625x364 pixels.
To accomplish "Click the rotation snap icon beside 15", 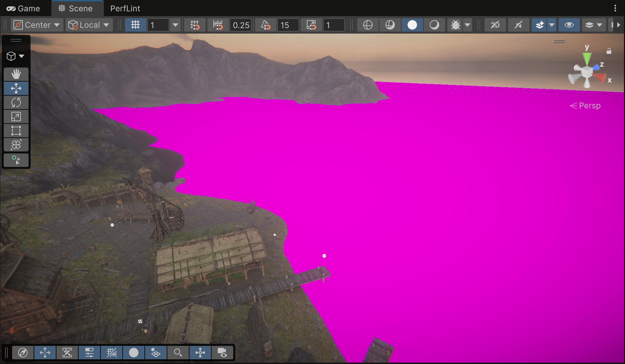I will tap(266, 25).
